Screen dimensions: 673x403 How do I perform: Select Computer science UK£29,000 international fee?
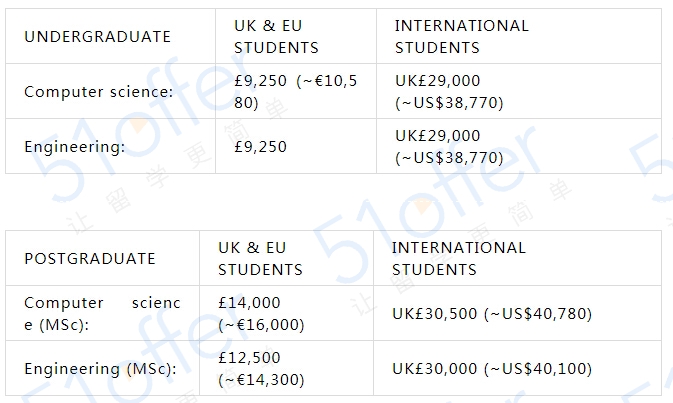(519, 91)
